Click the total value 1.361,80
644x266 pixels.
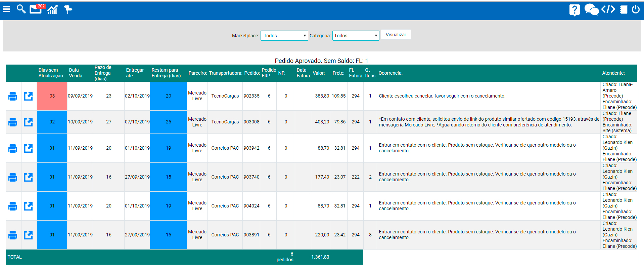tap(320, 257)
